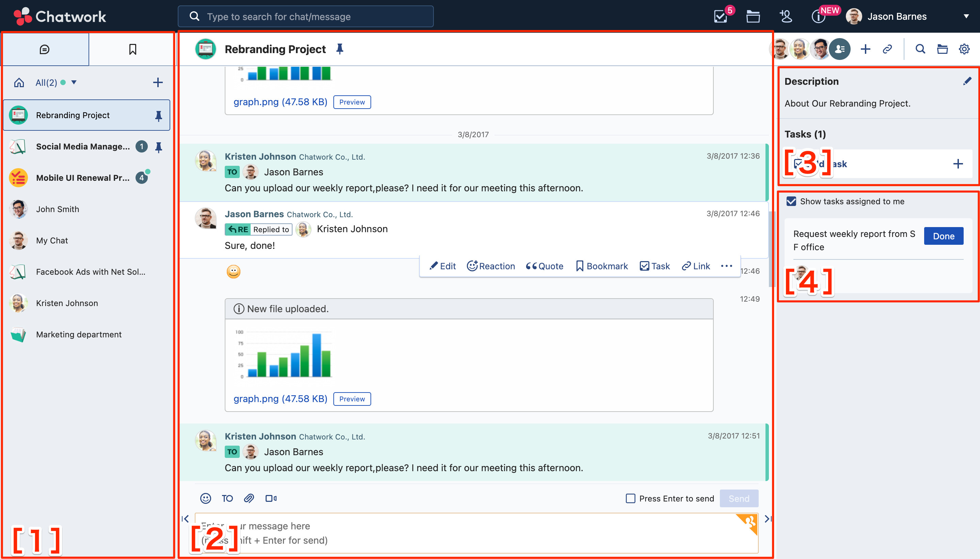Uncheck 'Show tasks assigned to me'
This screenshot has height=559, width=980.
(x=790, y=201)
